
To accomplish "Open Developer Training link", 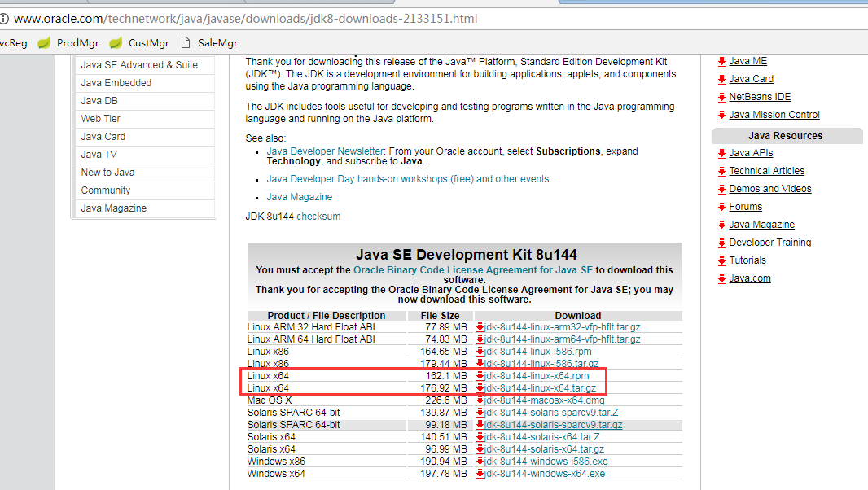I will [x=770, y=242].
